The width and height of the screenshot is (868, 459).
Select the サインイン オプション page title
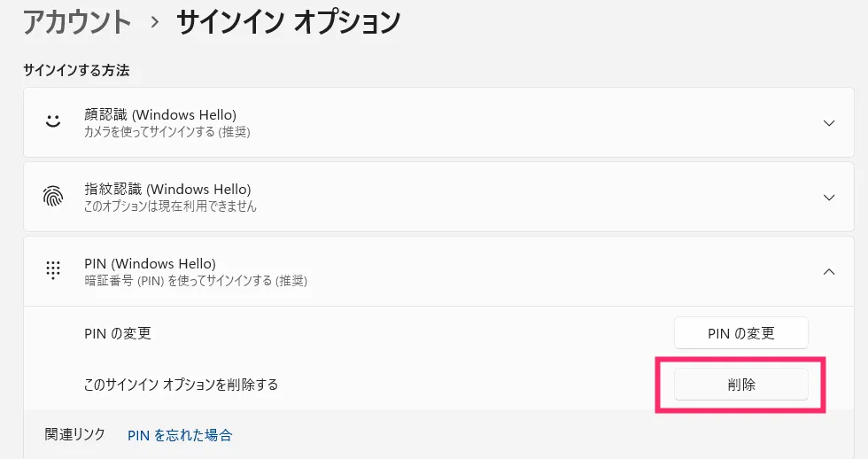coord(289,23)
